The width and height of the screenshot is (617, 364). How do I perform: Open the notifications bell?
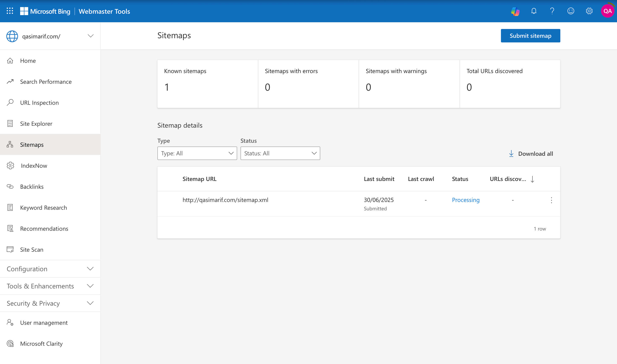[534, 11]
